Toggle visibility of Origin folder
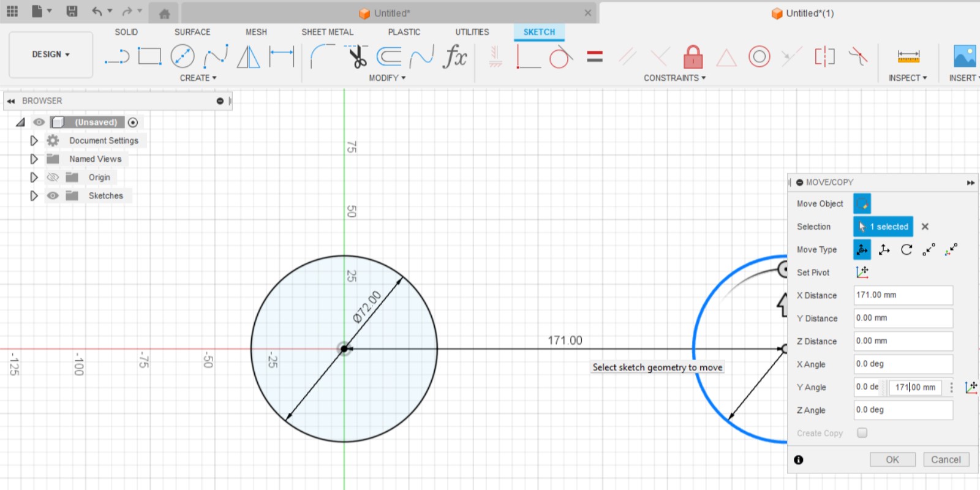 click(53, 177)
